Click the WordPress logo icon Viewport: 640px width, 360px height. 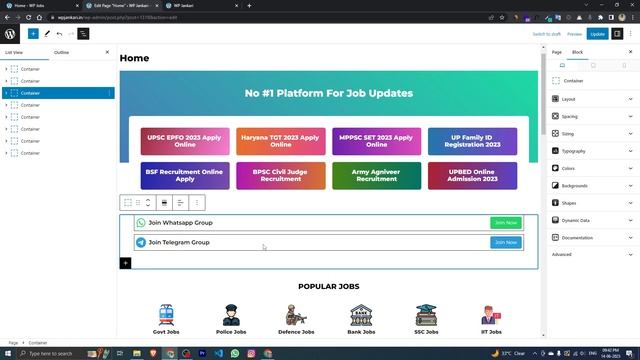tap(10, 34)
